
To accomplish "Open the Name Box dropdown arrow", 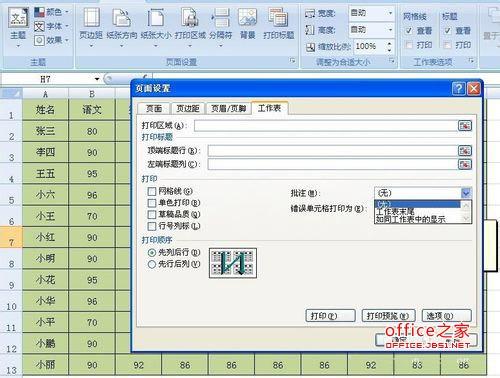I will click(97, 79).
